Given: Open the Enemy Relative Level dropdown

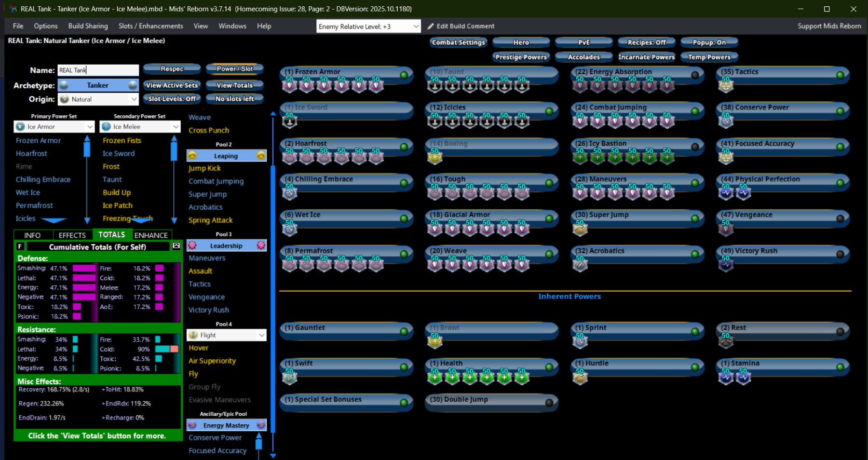Looking at the screenshot, I should coord(416,27).
